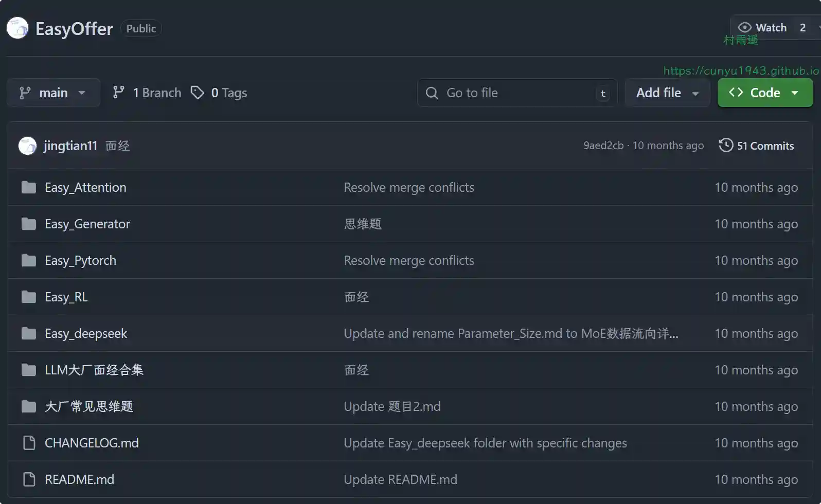Open the Easy_Generator folder link
This screenshot has height=504, width=821.
(87, 224)
